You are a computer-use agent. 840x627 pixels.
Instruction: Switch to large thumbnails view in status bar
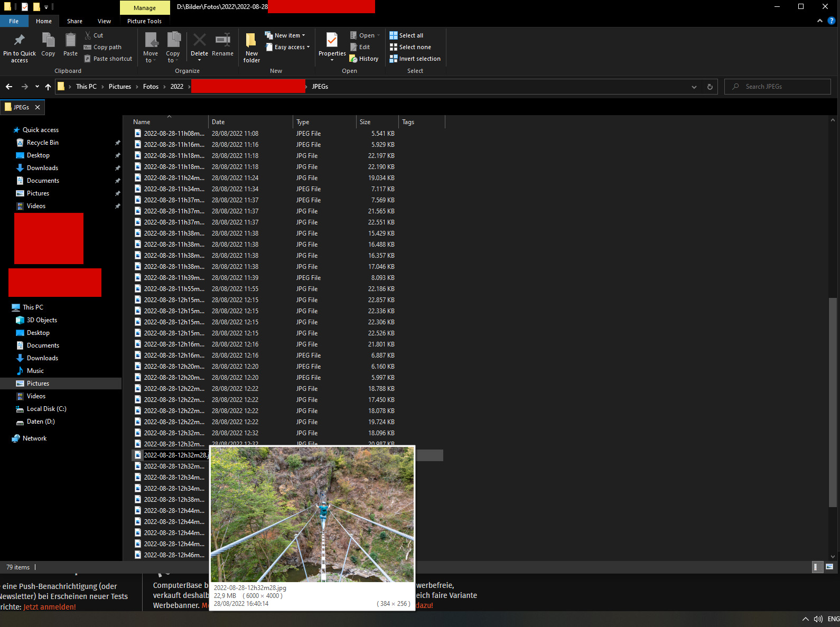point(829,567)
